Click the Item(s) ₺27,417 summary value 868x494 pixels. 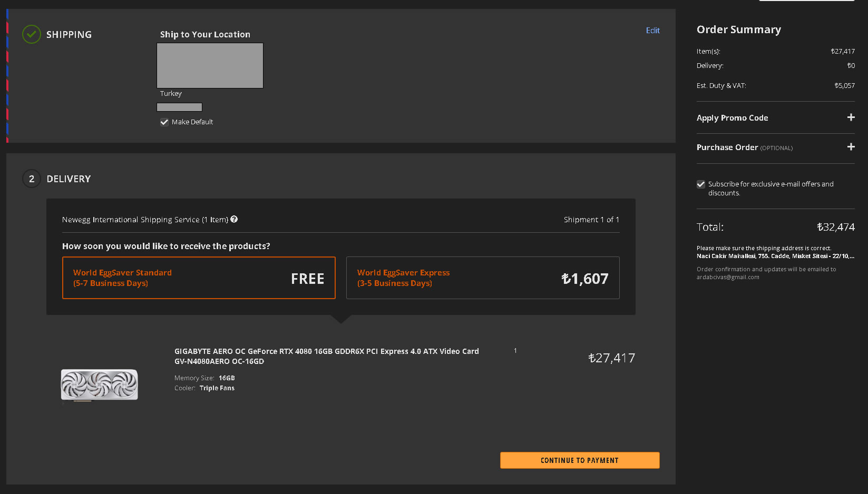point(843,51)
